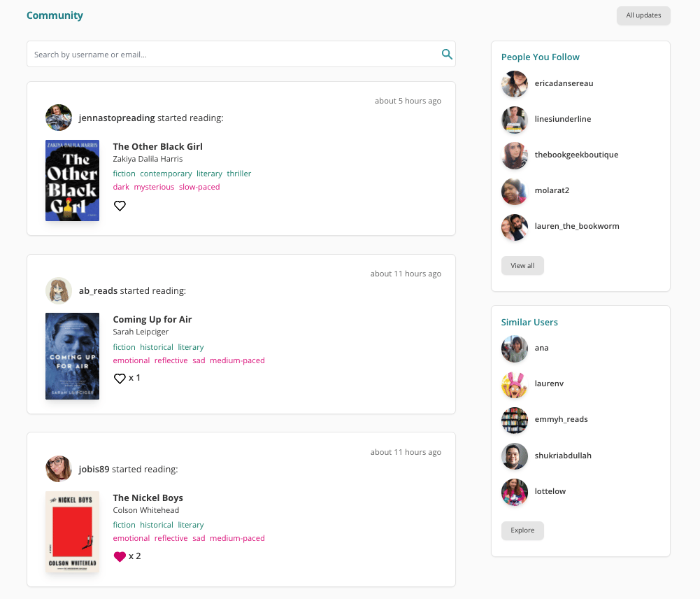This screenshot has width=700, height=599.
Task: Open The Nickel Boys book cover
Action: click(72, 532)
